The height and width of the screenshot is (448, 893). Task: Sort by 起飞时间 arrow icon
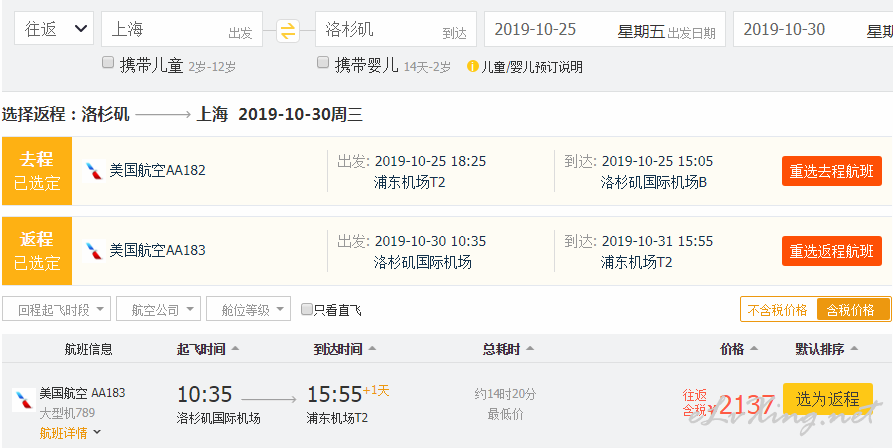tap(235, 349)
